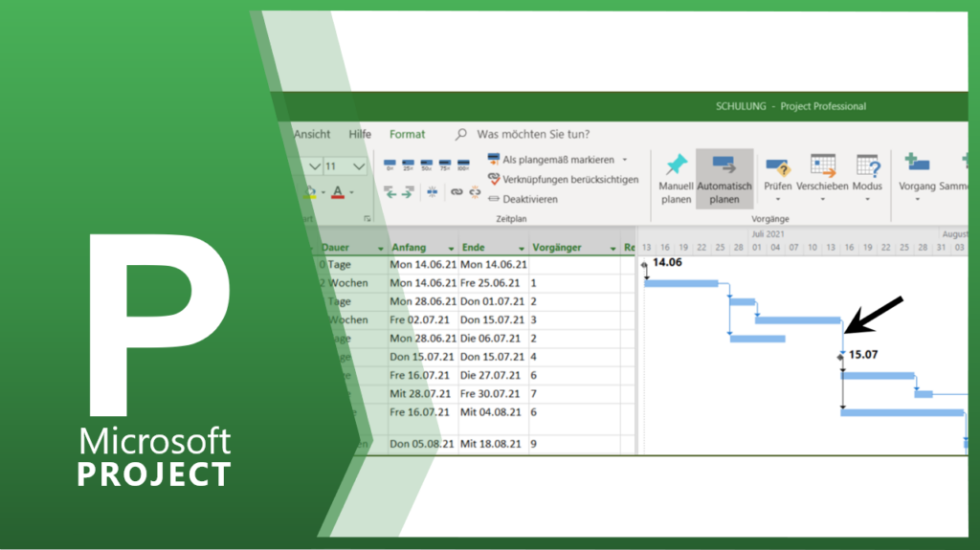Open the font color dropdown arrow
This screenshot has height=550, width=980.
point(352,192)
